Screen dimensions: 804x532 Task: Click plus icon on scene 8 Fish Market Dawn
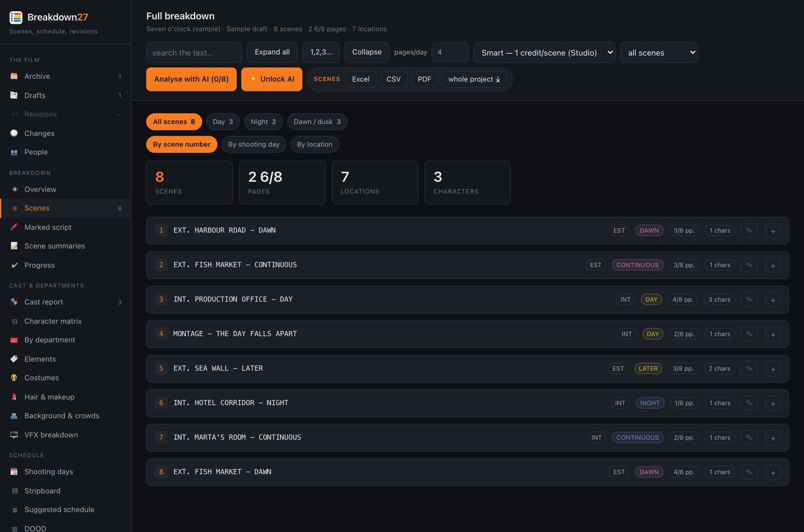773,473
